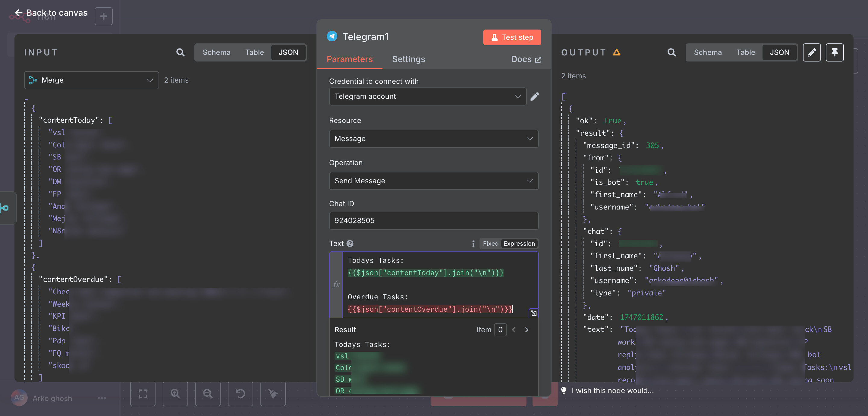Screen dimensions: 868x416
Task: Click the contentOverdue join expression
Action: (430, 309)
